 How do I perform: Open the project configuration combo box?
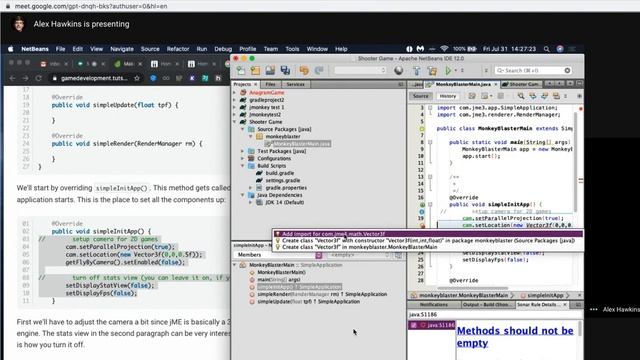click(x=360, y=71)
